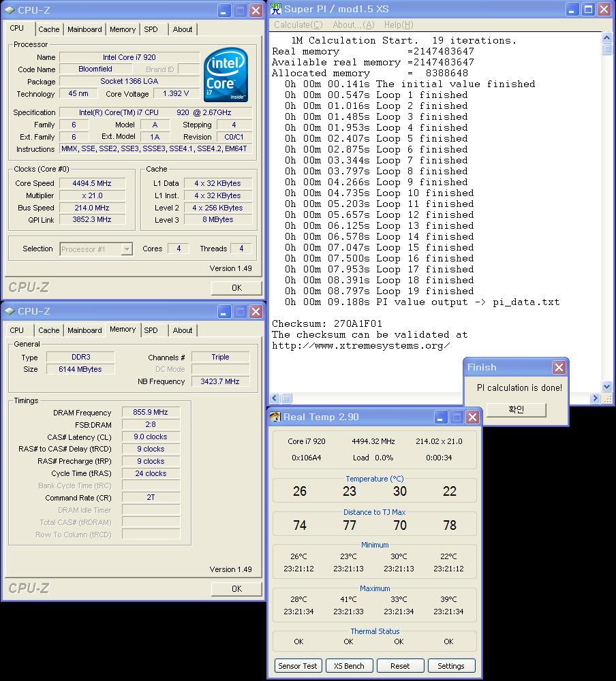
Task: Open Mainboard tab in bottom CPU-Z window
Action: [84, 330]
